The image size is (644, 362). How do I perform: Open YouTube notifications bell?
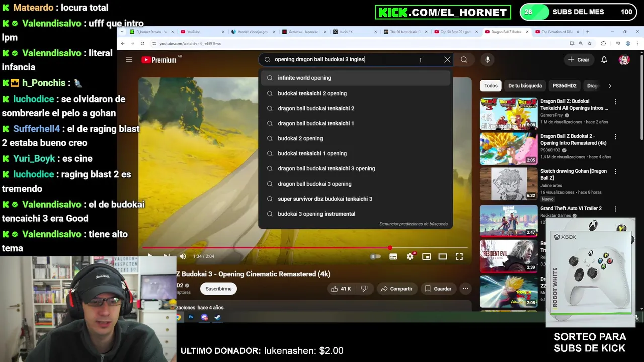604,60
